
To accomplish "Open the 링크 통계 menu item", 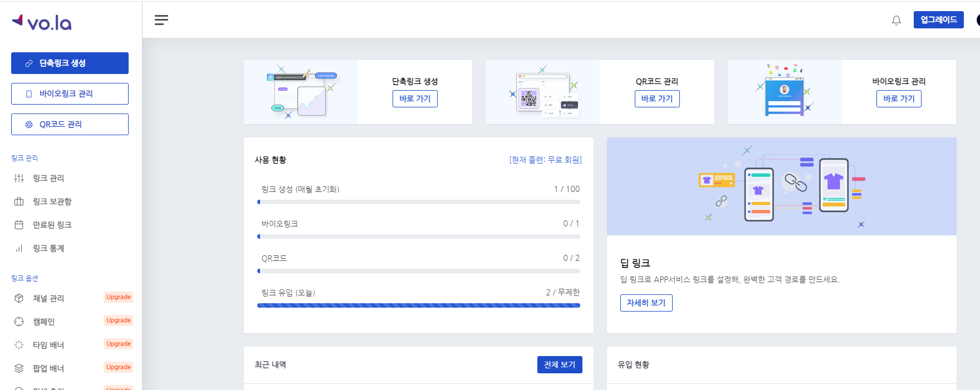I will [x=48, y=248].
